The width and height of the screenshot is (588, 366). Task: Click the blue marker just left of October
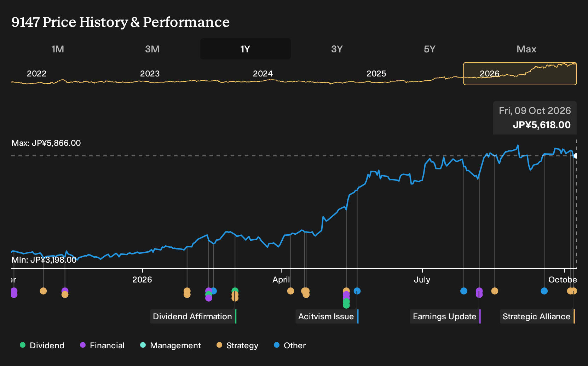pyautogui.click(x=544, y=291)
